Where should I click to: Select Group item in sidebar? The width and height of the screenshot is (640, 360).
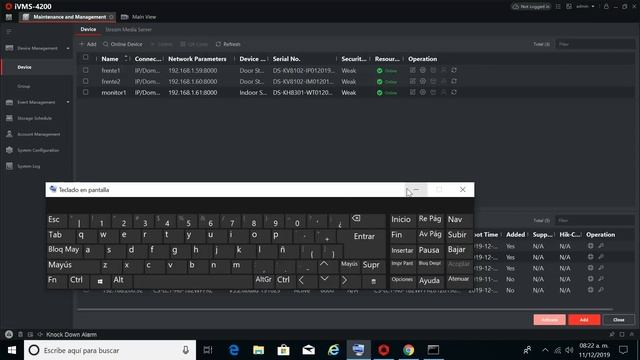24,86
